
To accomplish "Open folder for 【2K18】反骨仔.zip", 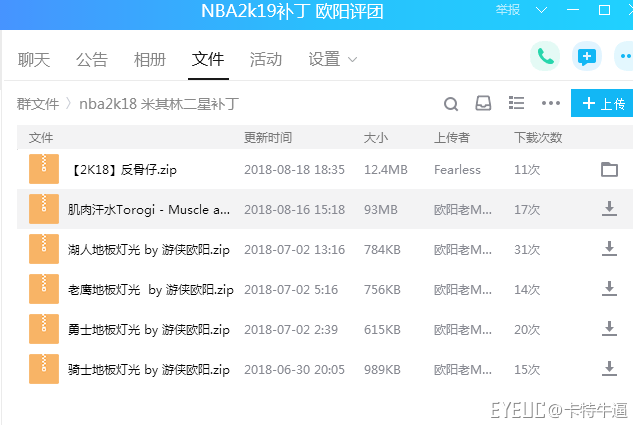I will click(609, 170).
